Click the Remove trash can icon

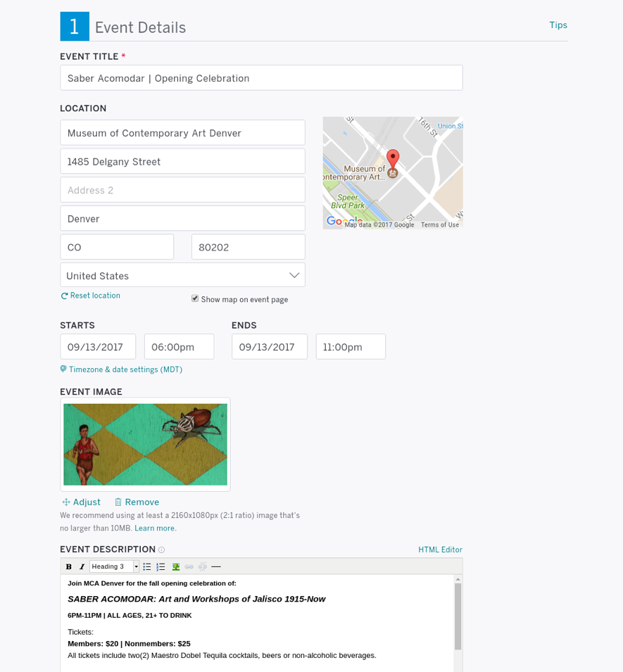coord(118,502)
